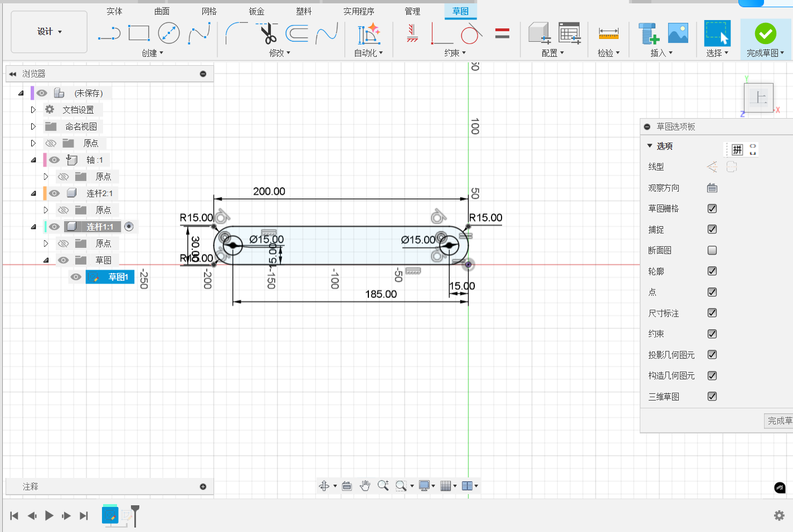Click the Select tool icon
Image resolution: width=793 pixels, height=532 pixels.
click(717, 33)
